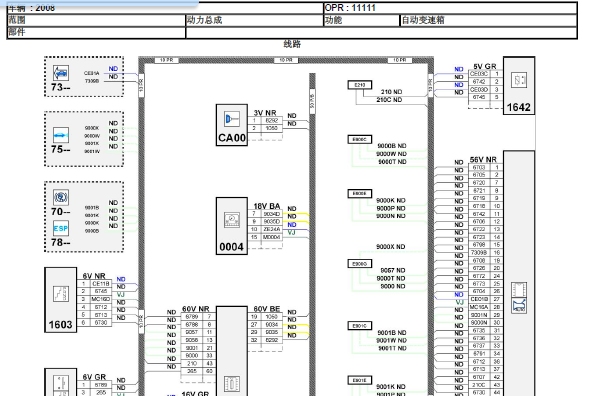Click the 9000X ND wire label
591x396 pixels.
coord(390,247)
